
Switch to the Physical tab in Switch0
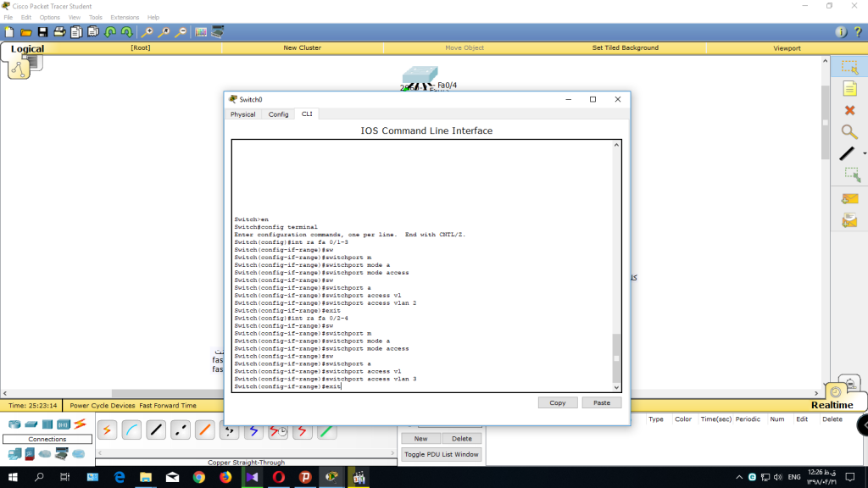(x=243, y=114)
